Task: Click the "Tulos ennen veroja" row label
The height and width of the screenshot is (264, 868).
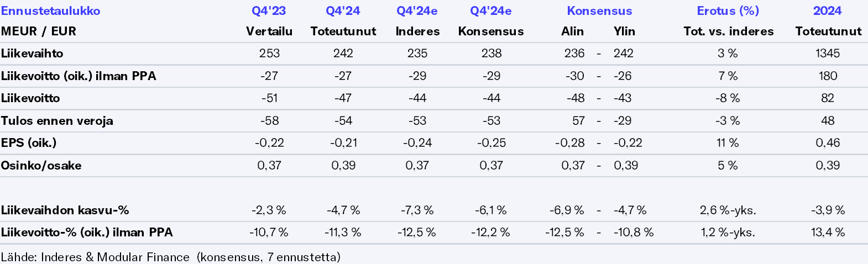Action: (x=57, y=121)
